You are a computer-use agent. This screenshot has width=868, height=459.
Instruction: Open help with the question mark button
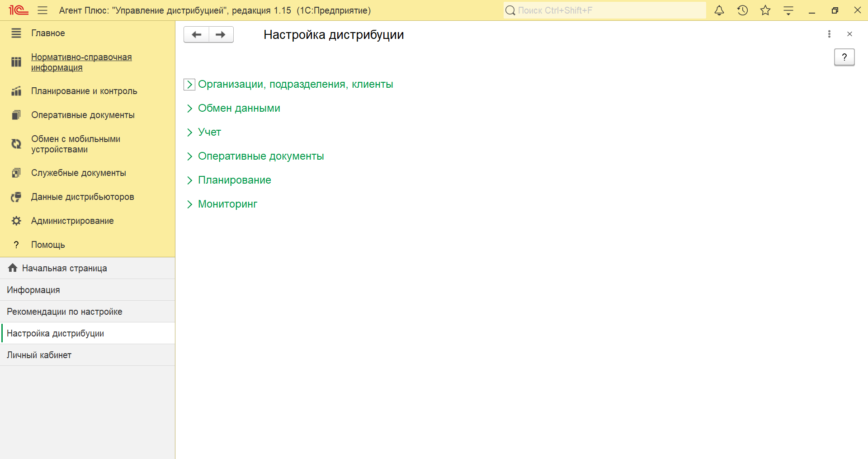click(844, 57)
